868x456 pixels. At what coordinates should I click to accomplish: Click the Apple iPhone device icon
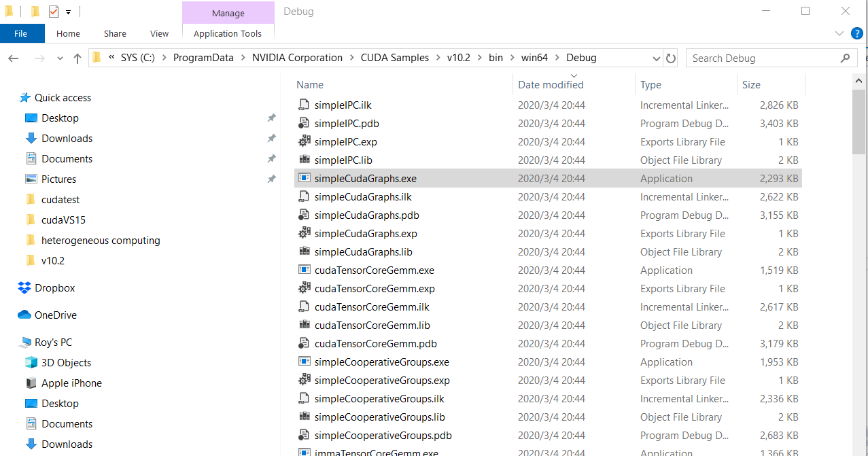(x=31, y=383)
